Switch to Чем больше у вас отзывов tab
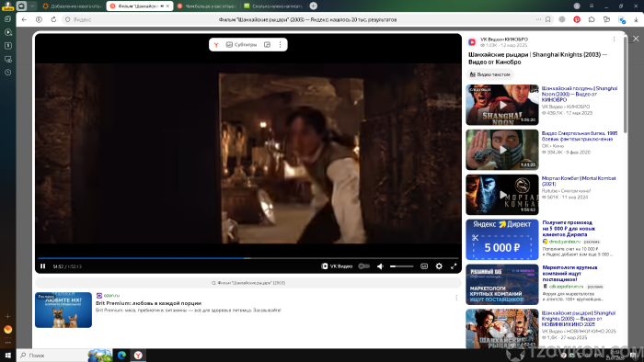The image size is (644, 362). tap(207, 6)
